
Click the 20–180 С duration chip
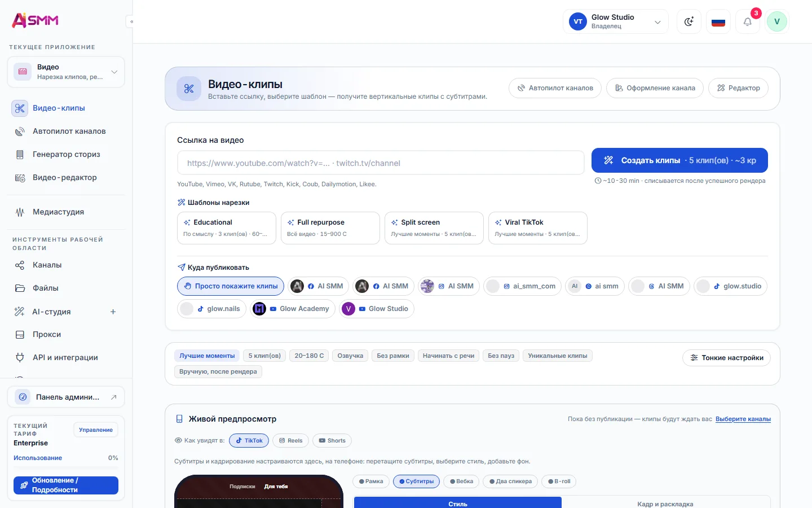tap(309, 356)
